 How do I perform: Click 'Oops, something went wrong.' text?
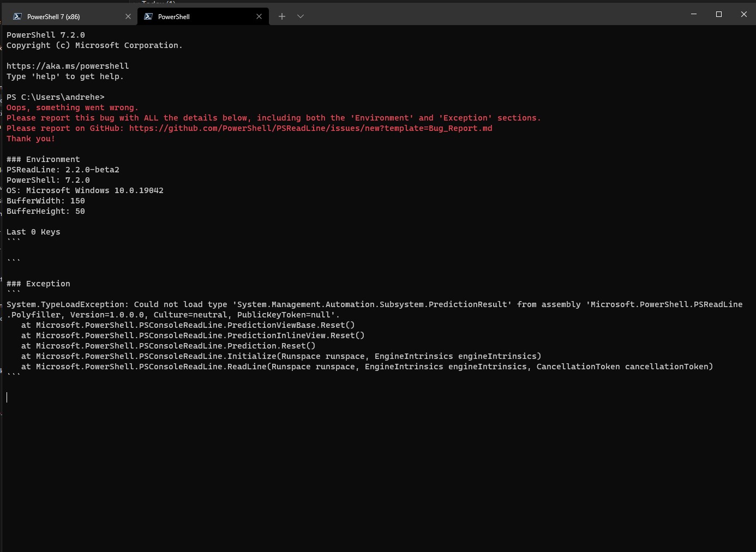pos(73,107)
